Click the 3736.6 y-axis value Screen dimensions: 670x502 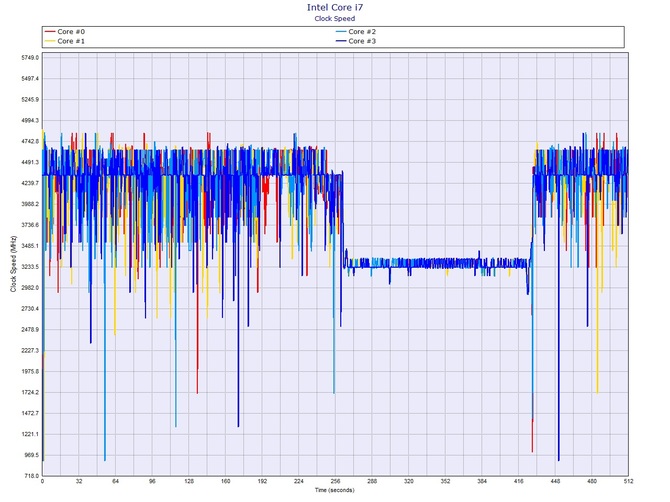(30, 225)
